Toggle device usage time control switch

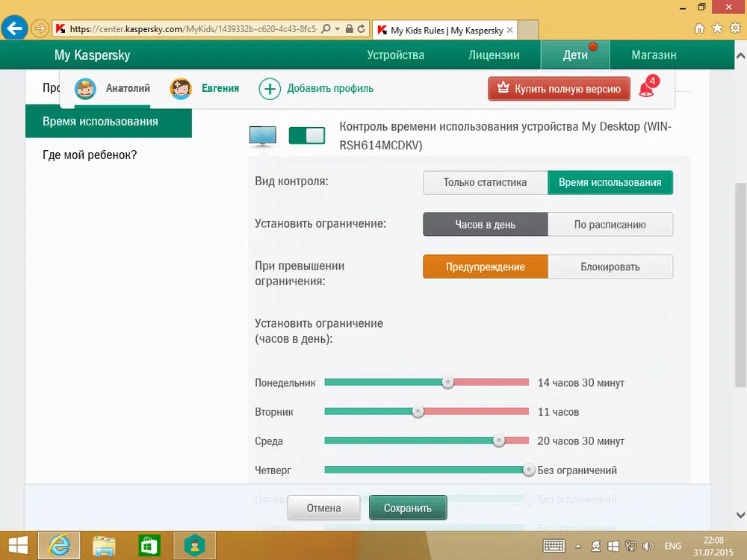coord(307,136)
